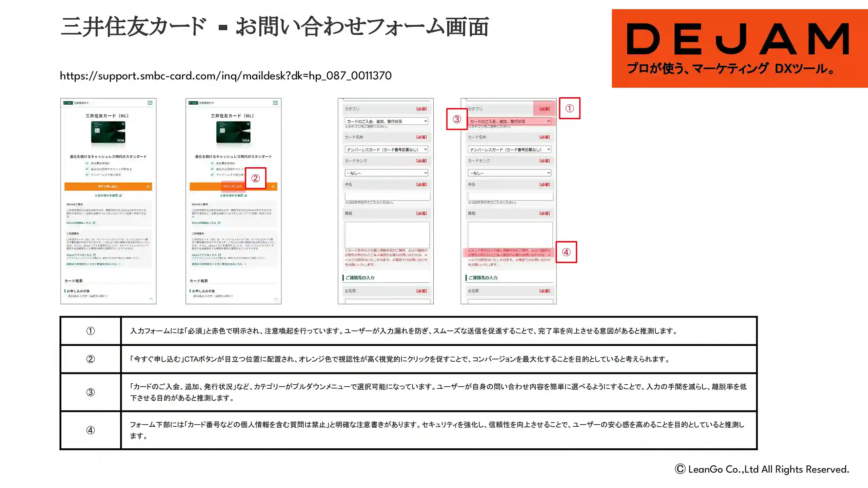Click Oliveの詳細はこちら link in leftmost screenshot
868x488 pixels.
pyautogui.click(x=81, y=223)
